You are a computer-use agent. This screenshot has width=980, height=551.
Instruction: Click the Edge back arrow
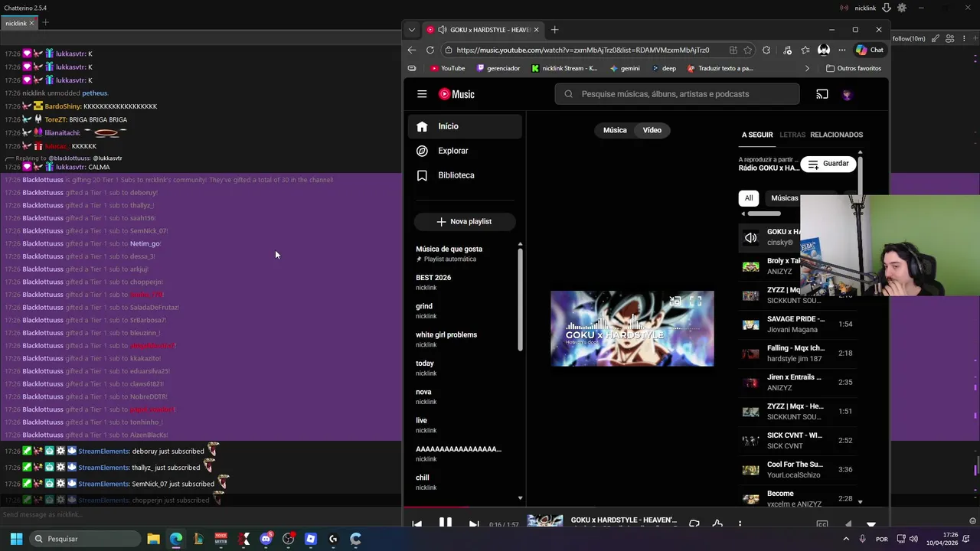click(x=412, y=50)
